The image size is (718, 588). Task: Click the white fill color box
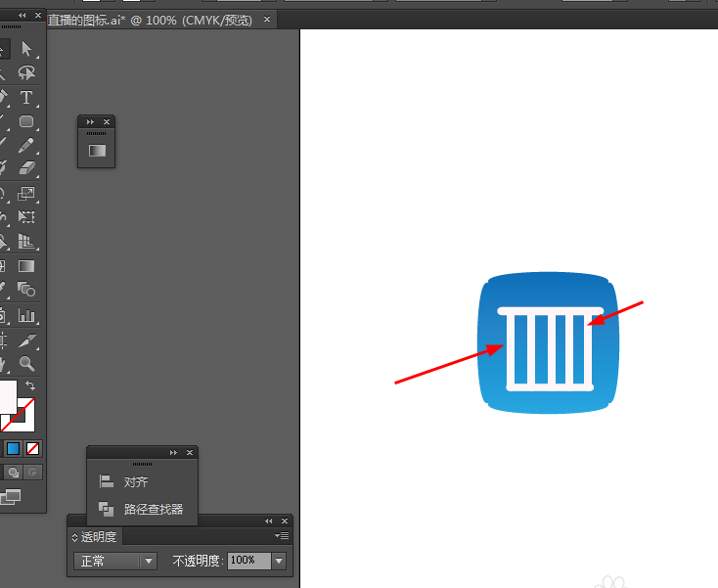8,396
